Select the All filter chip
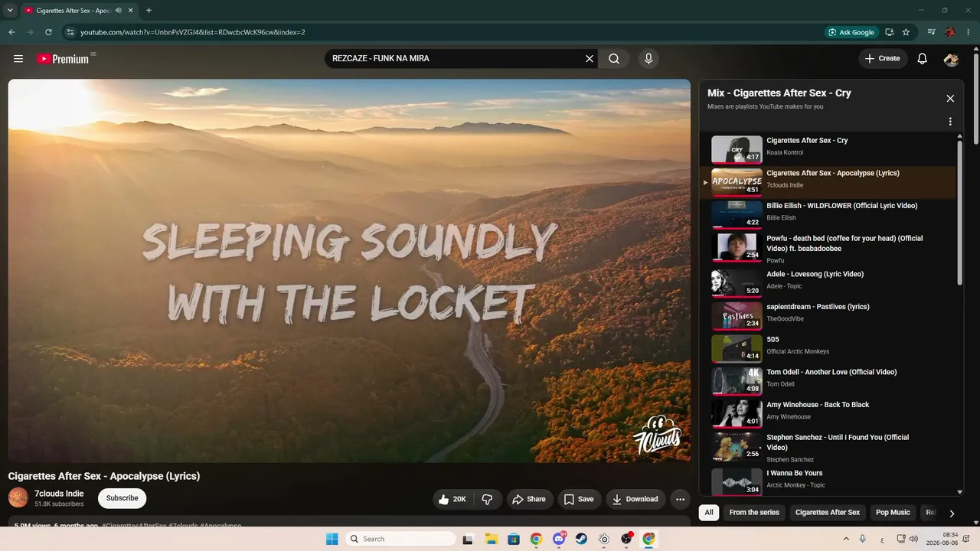The width and height of the screenshot is (980, 551). (709, 513)
